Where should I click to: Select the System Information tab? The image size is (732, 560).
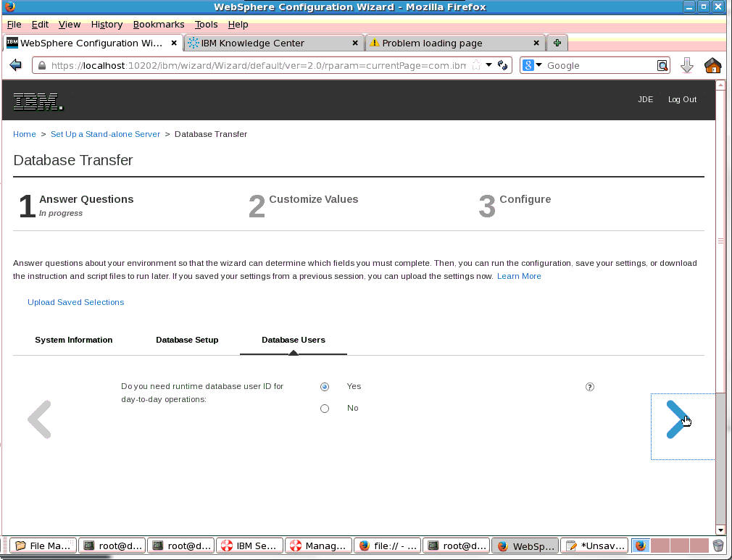(74, 340)
